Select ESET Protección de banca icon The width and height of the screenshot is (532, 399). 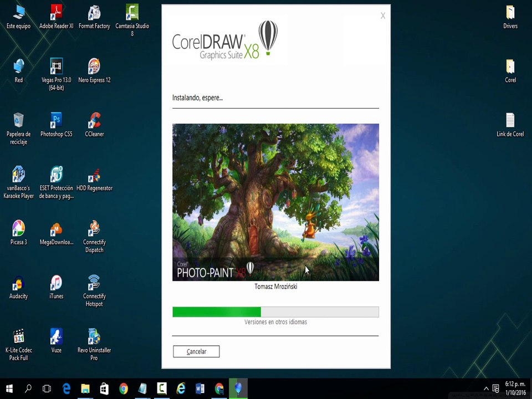(57, 182)
